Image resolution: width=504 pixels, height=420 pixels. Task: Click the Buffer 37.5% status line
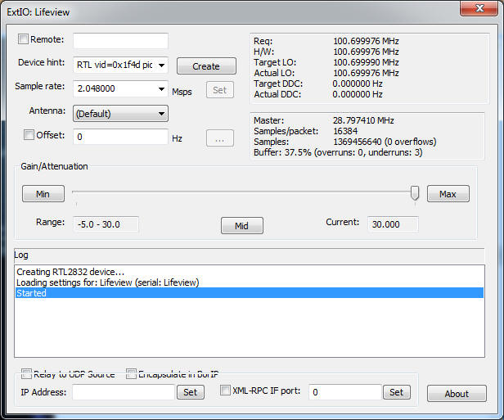point(338,152)
